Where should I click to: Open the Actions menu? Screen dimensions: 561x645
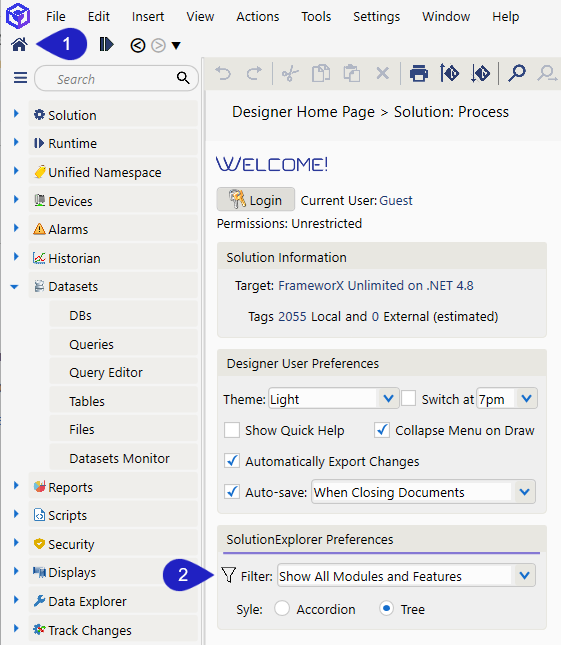[257, 16]
